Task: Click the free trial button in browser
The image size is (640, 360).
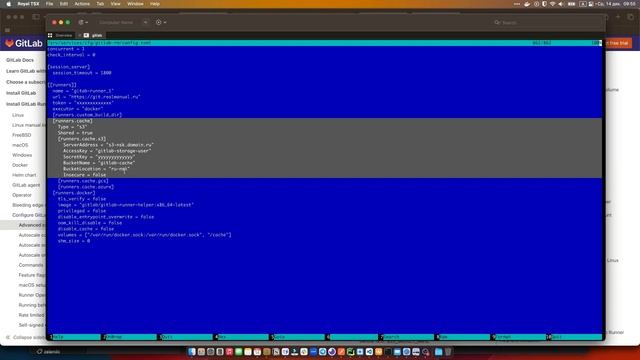Action: coord(618,43)
